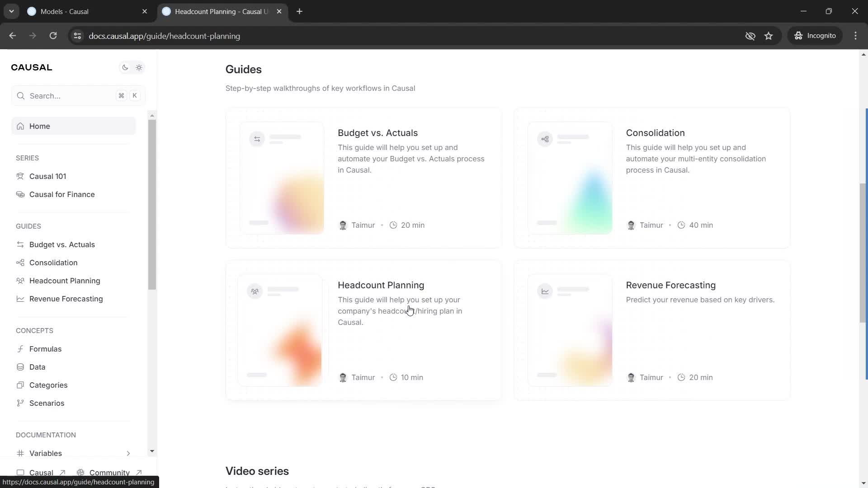Open the tab search dropdown
Image resolution: width=868 pixels, height=488 pixels.
(11, 12)
